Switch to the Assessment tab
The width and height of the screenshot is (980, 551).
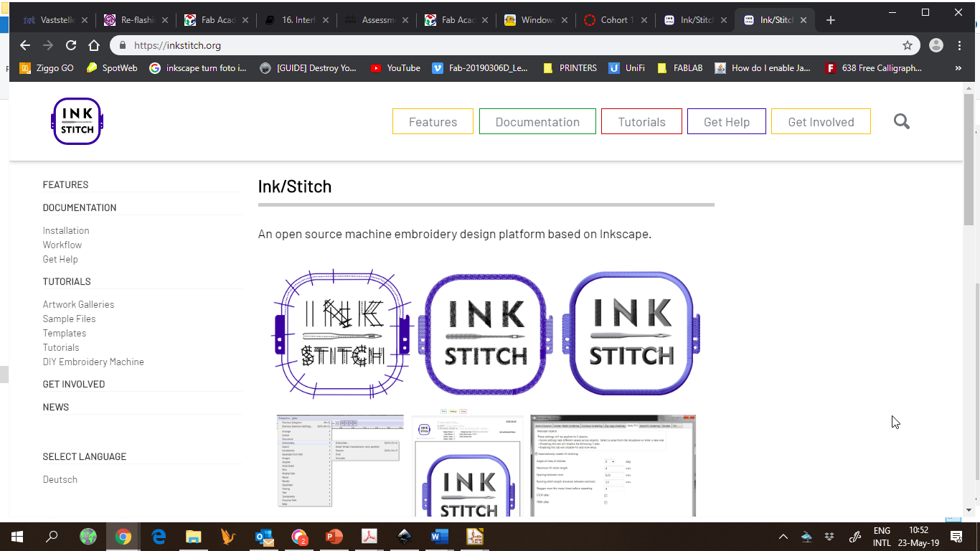click(x=376, y=20)
